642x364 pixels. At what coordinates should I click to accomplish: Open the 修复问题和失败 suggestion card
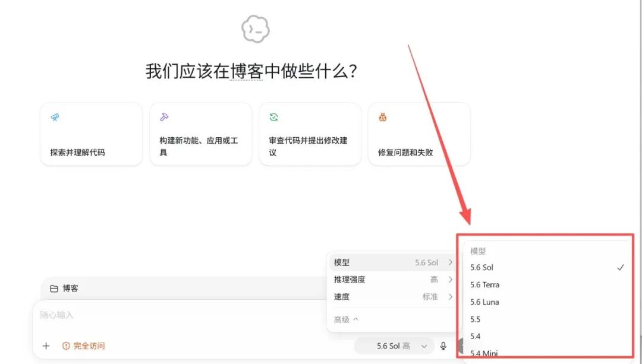[419, 134]
